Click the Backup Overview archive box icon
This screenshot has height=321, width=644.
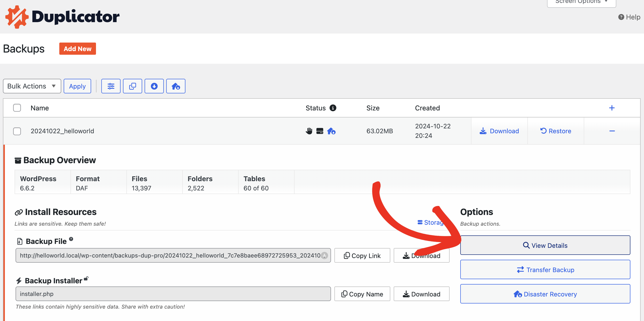[x=18, y=160]
